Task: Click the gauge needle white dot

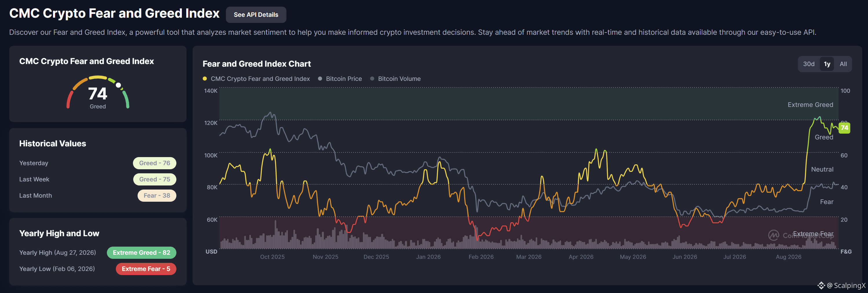Action: 118,85
